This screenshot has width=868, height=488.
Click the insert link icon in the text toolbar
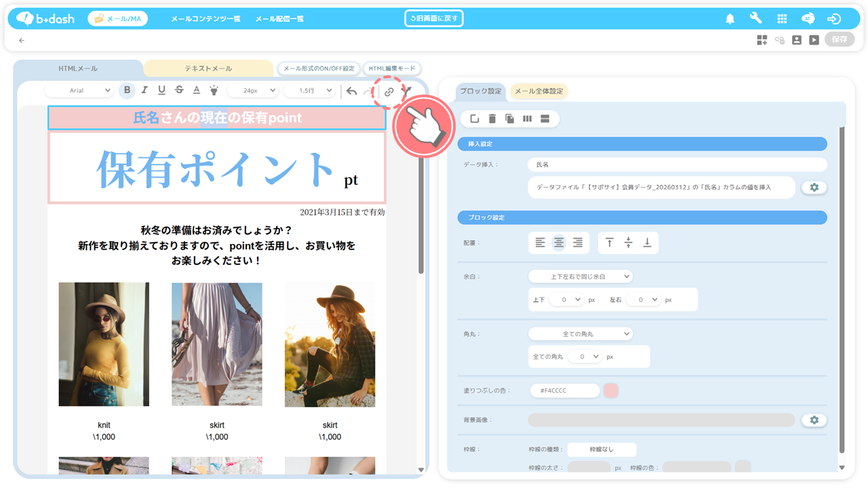[x=389, y=91]
